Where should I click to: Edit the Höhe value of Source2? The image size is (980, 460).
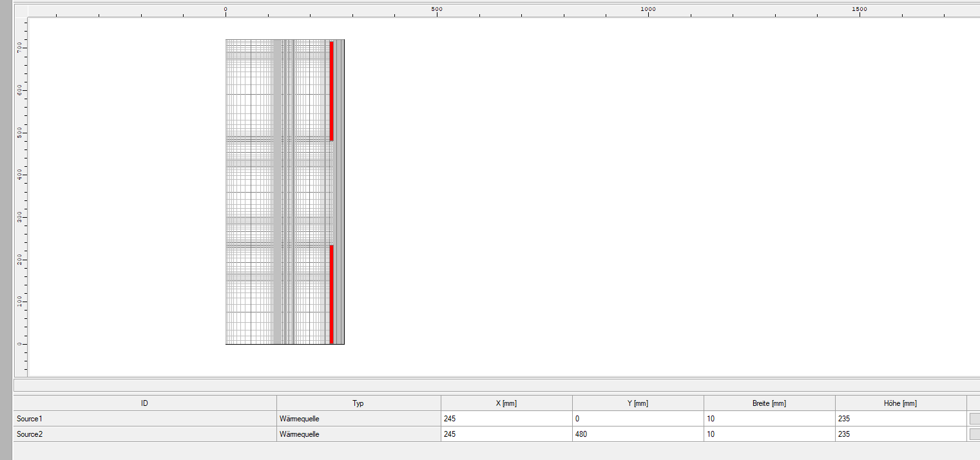point(901,434)
